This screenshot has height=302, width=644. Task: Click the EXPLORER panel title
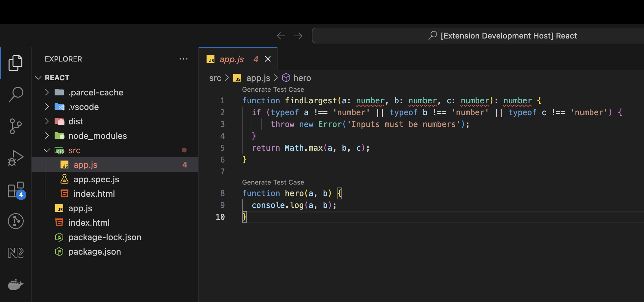pyautogui.click(x=63, y=59)
